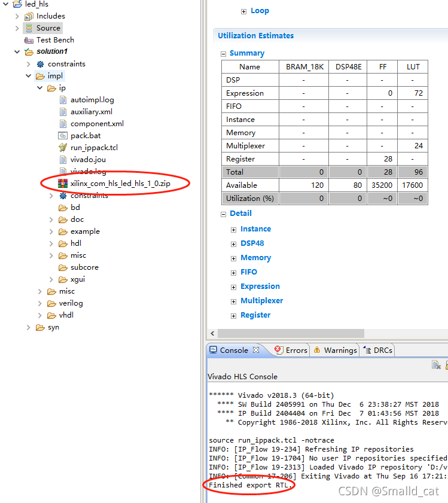
Task: Click the pack.bat file icon
Action: tap(63, 136)
